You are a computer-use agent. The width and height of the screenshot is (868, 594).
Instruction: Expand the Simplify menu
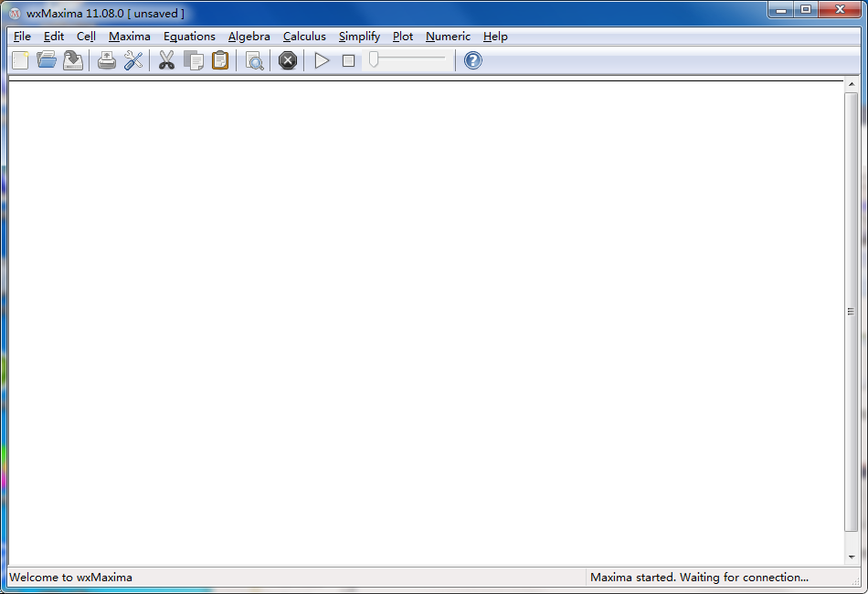[x=359, y=37]
